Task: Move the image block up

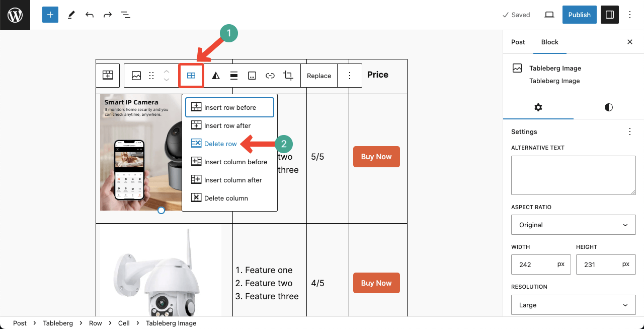Action: pos(166,72)
